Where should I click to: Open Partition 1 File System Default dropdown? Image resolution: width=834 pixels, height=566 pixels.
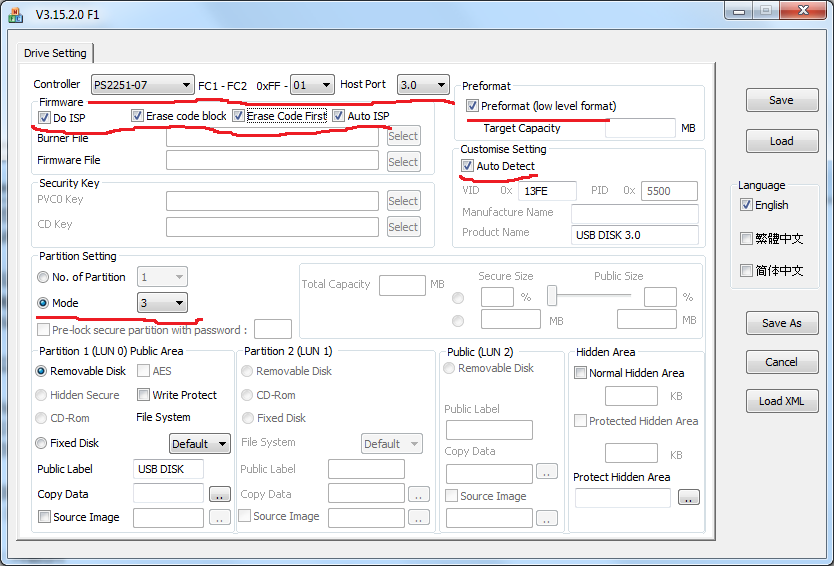point(200,444)
